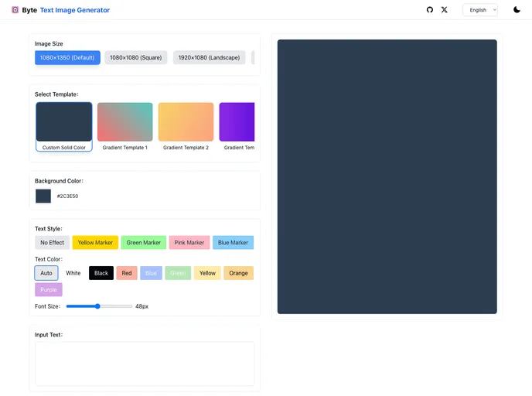
Task: Apply the Pink Marker text style
Action: click(x=189, y=243)
